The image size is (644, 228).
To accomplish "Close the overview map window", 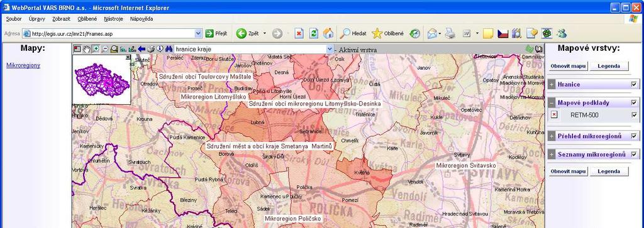I will [128, 57].
